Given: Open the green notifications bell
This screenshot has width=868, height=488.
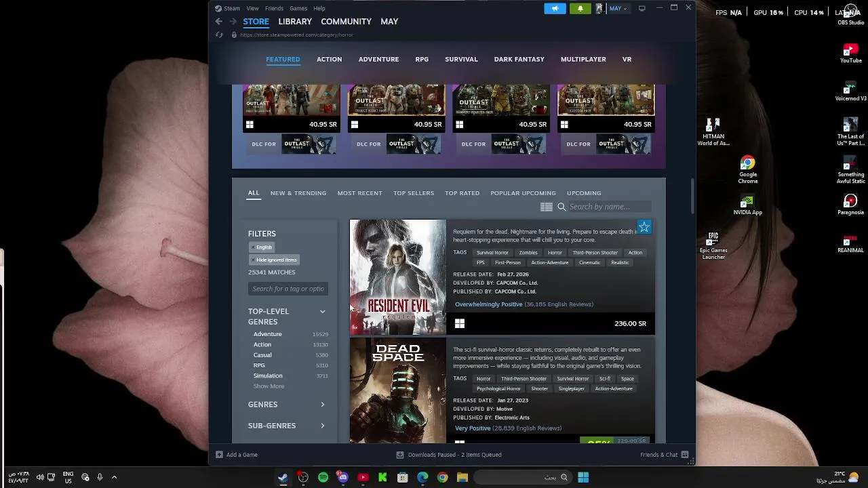Looking at the screenshot, I should point(580,8).
